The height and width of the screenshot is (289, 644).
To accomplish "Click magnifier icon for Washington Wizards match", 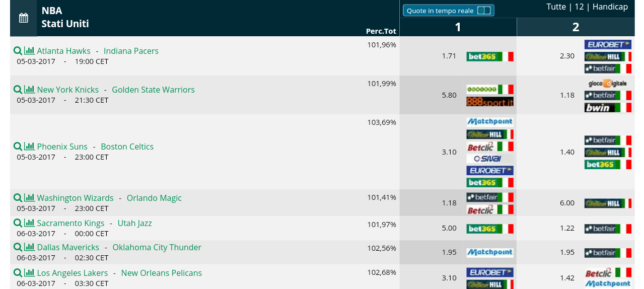I will pos(18,198).
